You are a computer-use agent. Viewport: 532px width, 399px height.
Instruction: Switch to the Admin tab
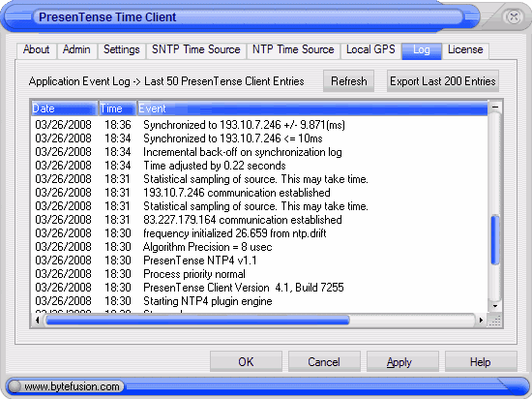click(x=76, y=50)
